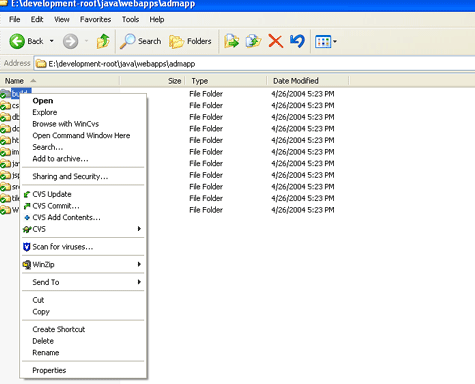Open folder Properties from context menu
Screen dimensions: 475x384
[83, 370]
